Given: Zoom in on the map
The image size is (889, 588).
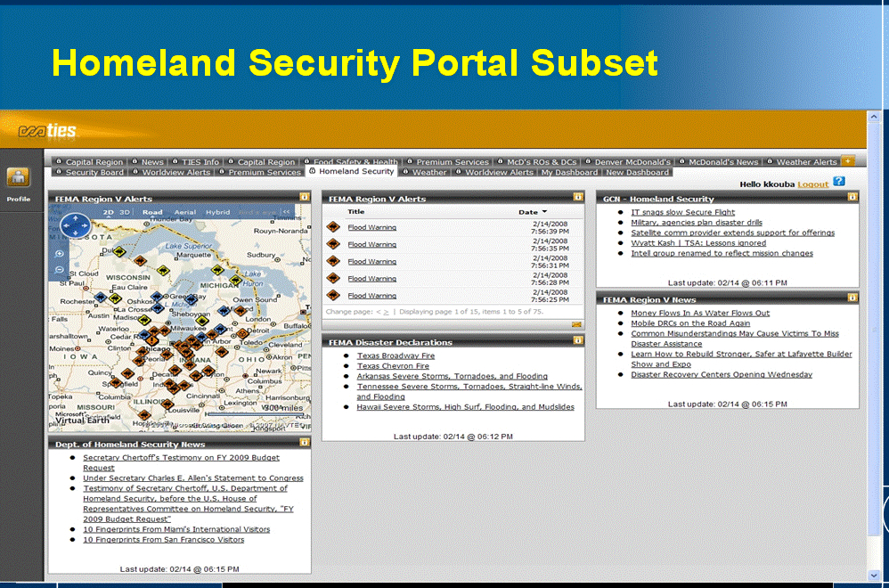Looking at the screenshot, I should (x=60, y=253).
